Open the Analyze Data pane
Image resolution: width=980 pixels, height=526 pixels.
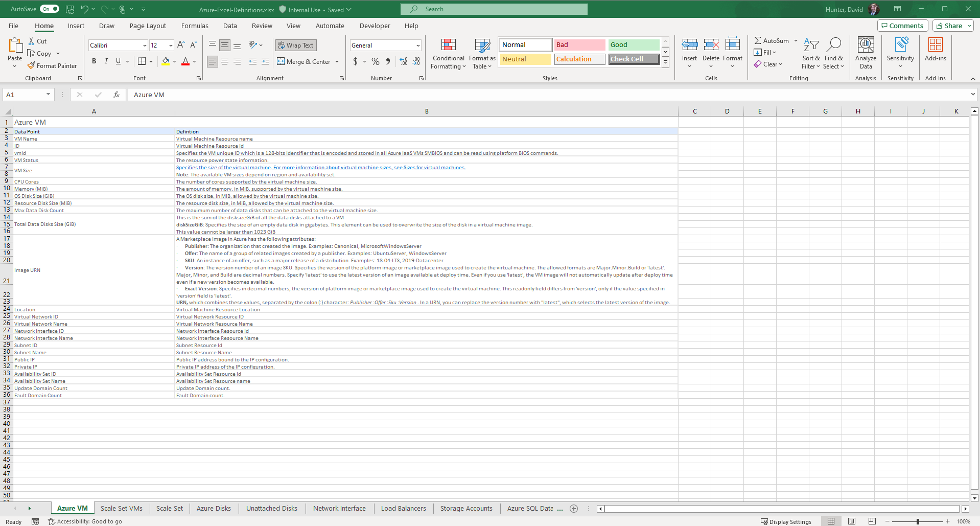coord(865,53)
